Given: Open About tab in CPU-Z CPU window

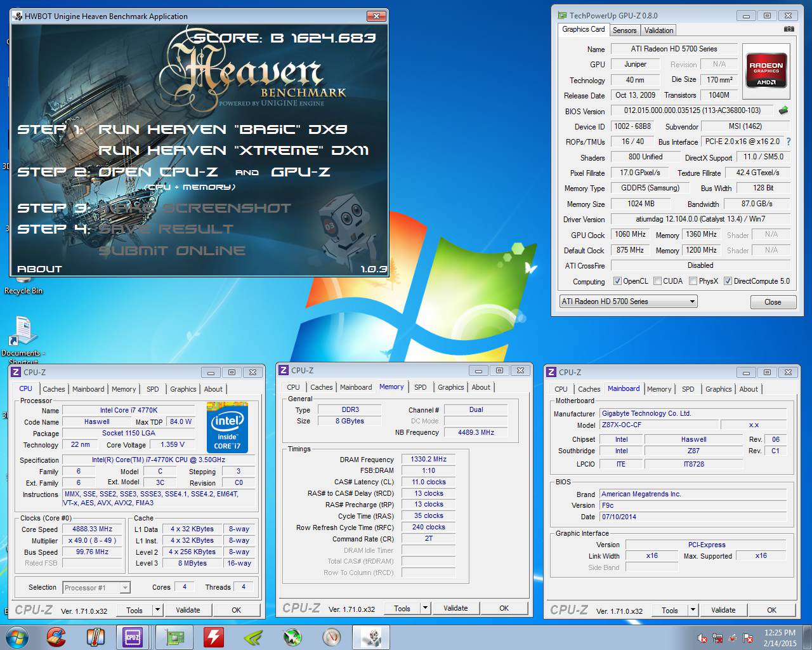Looking at the screenshot, I should [213, 389].
